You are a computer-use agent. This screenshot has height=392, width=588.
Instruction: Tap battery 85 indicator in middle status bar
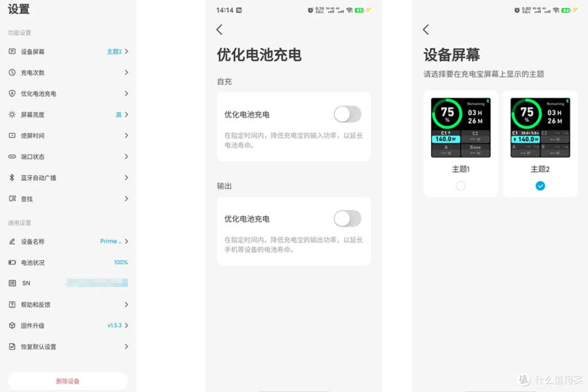coord(359,10)
